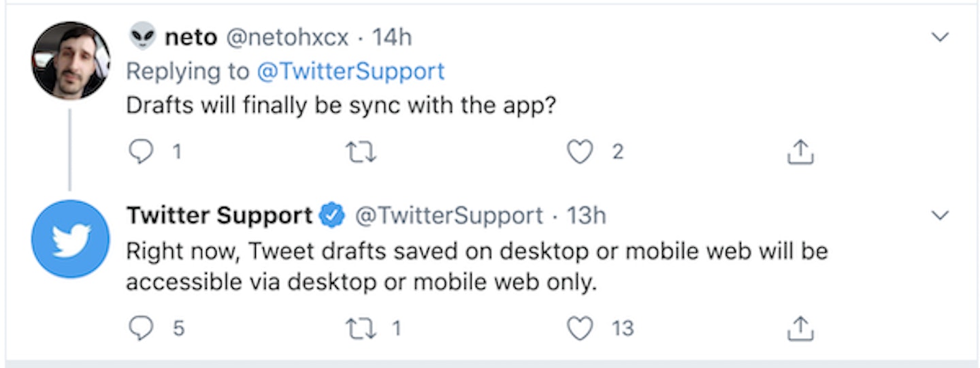This screenshot has height=368, width=980.
Task: Click the alien emoji beside neto's name
Action: pyautogui.click(x=142, y=37)
